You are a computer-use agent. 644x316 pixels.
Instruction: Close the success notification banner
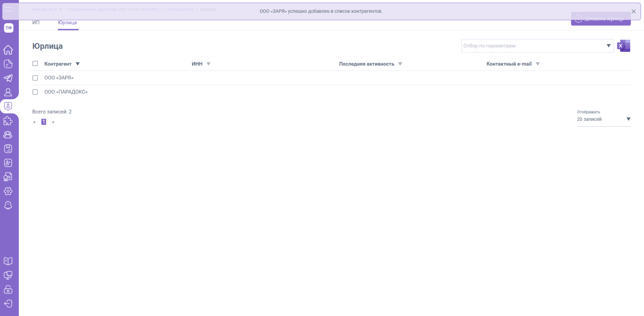coord(634,12)
